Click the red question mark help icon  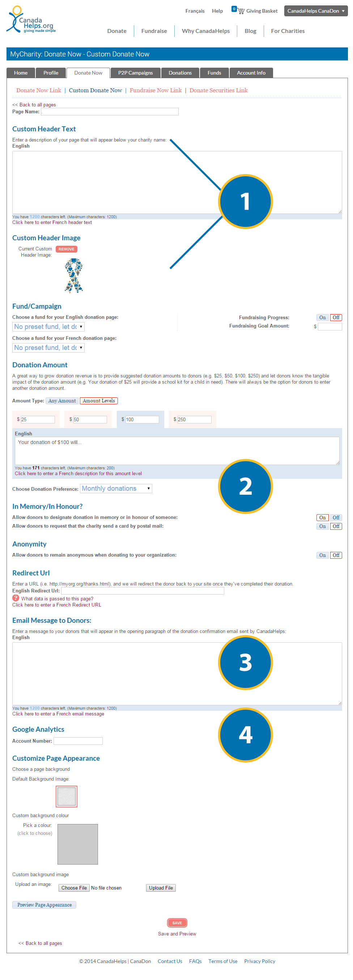tap(16, 598)
